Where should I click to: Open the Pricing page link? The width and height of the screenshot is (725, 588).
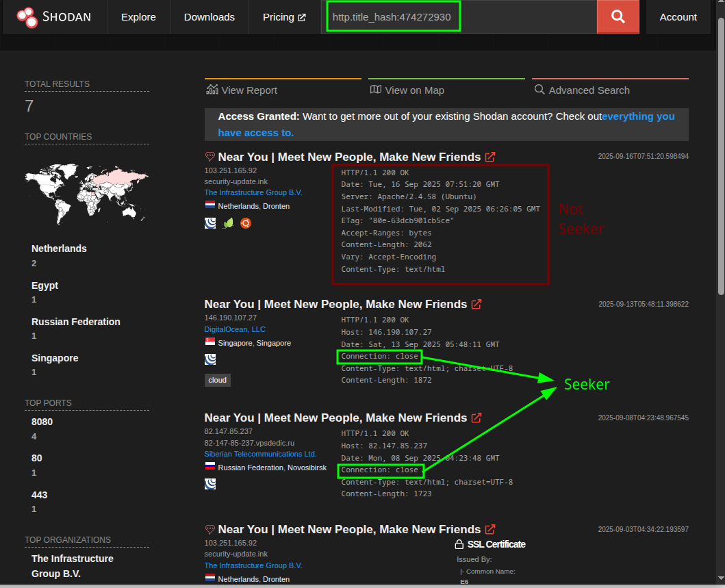(283, 17)
